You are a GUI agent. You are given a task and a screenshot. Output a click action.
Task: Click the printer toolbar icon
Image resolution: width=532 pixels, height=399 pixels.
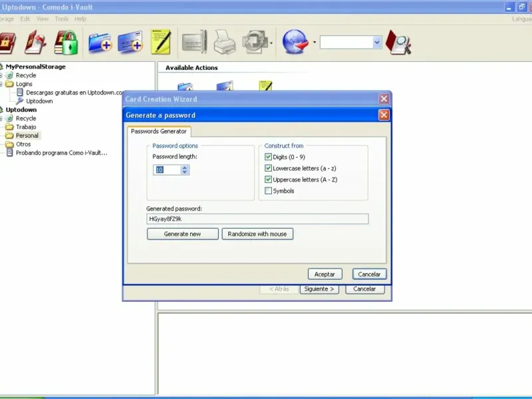[224, 42]
